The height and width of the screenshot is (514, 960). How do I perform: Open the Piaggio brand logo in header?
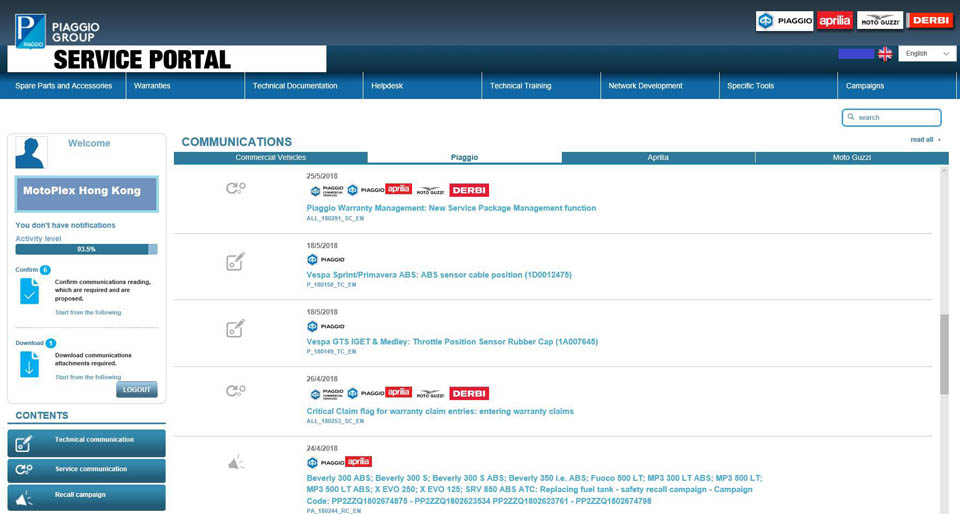[784, 21]
